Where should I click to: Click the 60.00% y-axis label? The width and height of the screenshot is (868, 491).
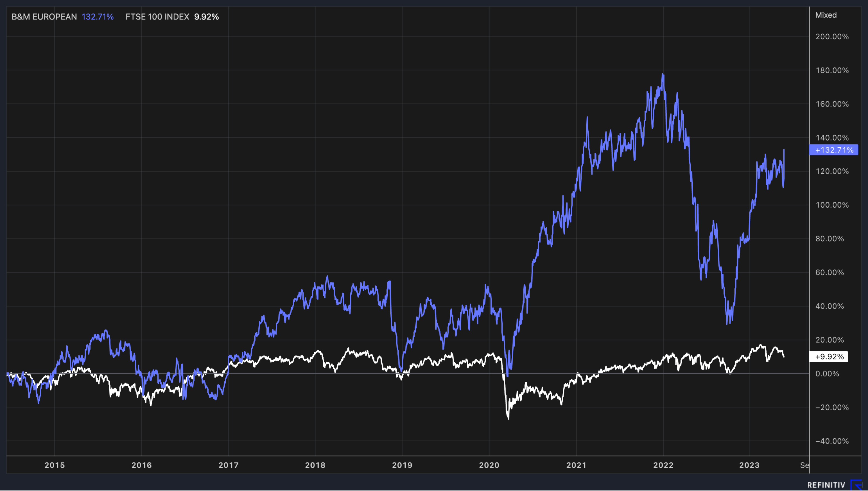(830, 272)
